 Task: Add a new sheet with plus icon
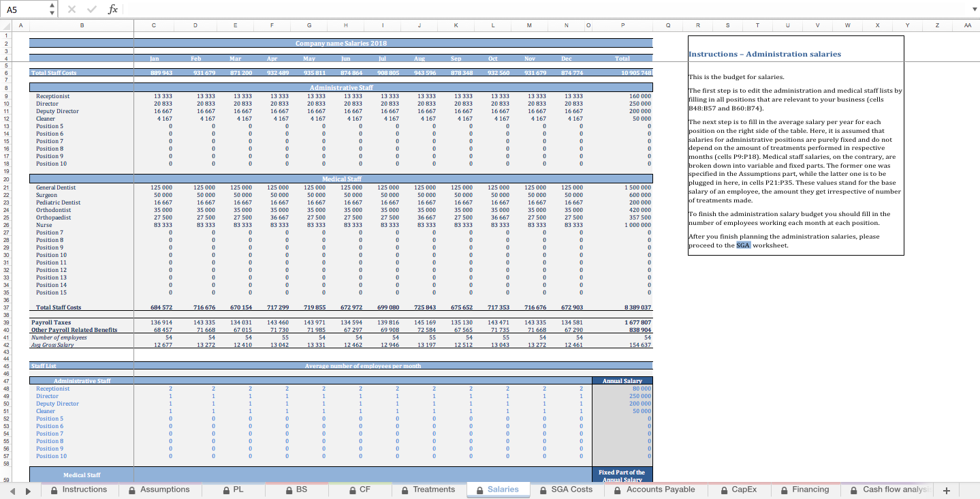coord(946,490)
